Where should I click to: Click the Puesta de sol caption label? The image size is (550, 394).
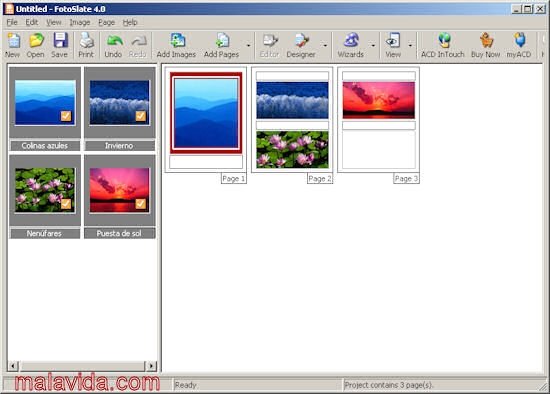pyautogui.click(x=120, y=233)
